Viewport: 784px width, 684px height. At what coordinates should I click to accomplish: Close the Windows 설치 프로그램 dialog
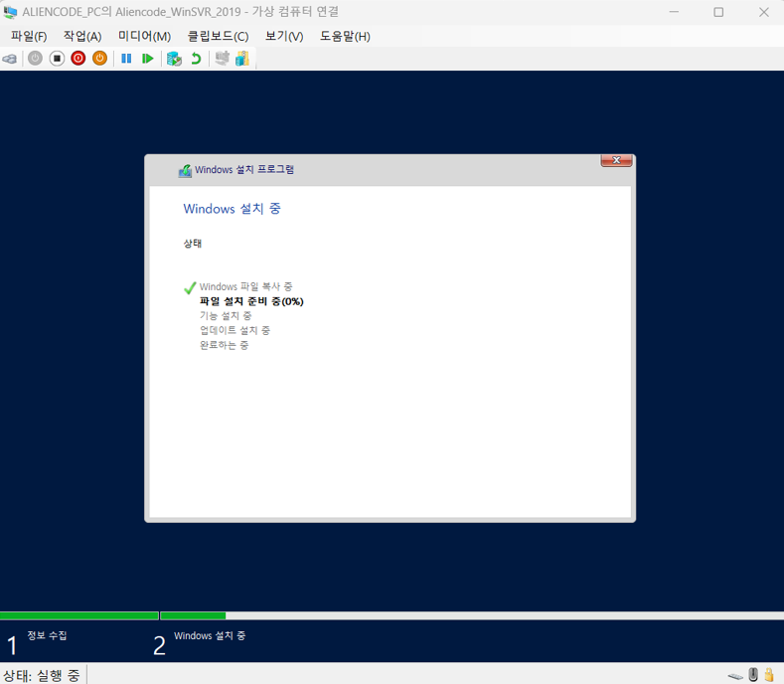pos(616,160)
